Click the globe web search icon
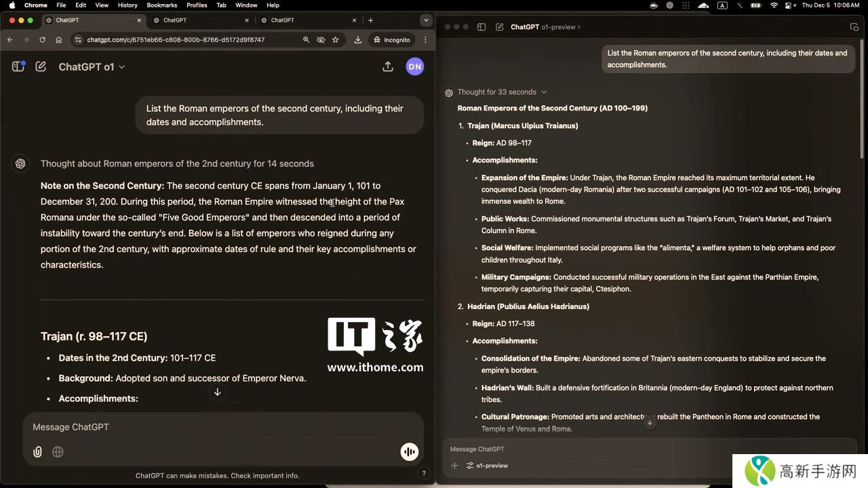868x488 pixels. coord(58,452)
